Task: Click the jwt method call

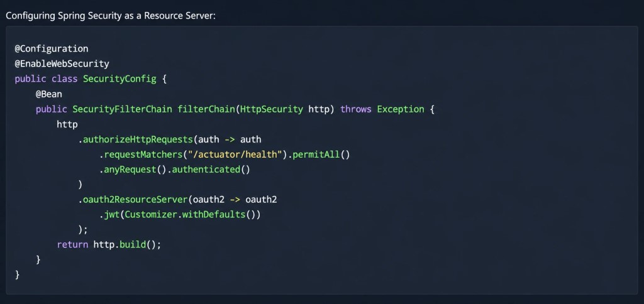Action: point(112,215)
